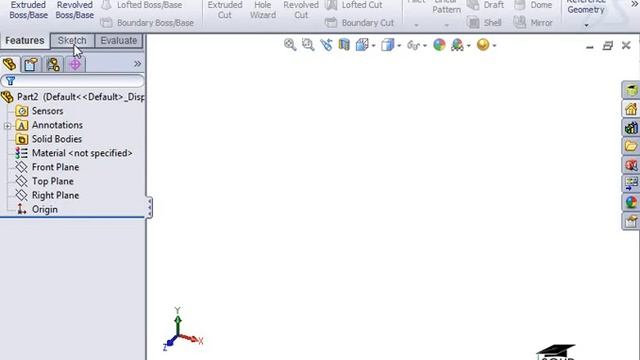Click Extruded Boss/Base tool
The image size is (640, 360).
click(29, 10)
